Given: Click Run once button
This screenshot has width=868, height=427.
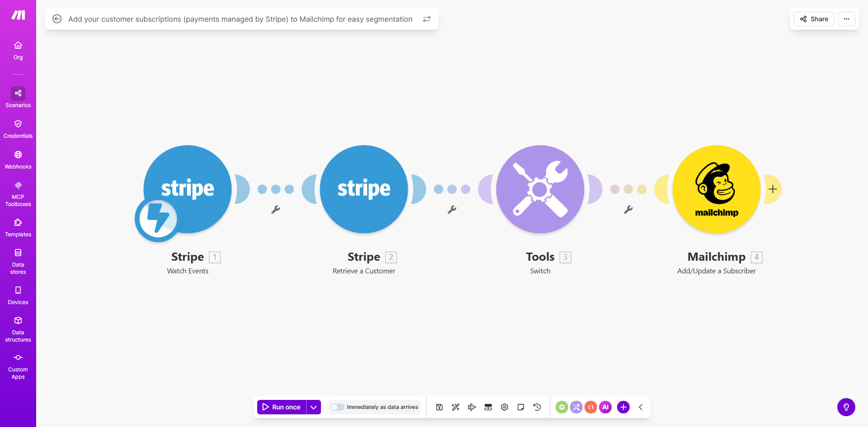Looking at the screenshot, I should point(282,407).
